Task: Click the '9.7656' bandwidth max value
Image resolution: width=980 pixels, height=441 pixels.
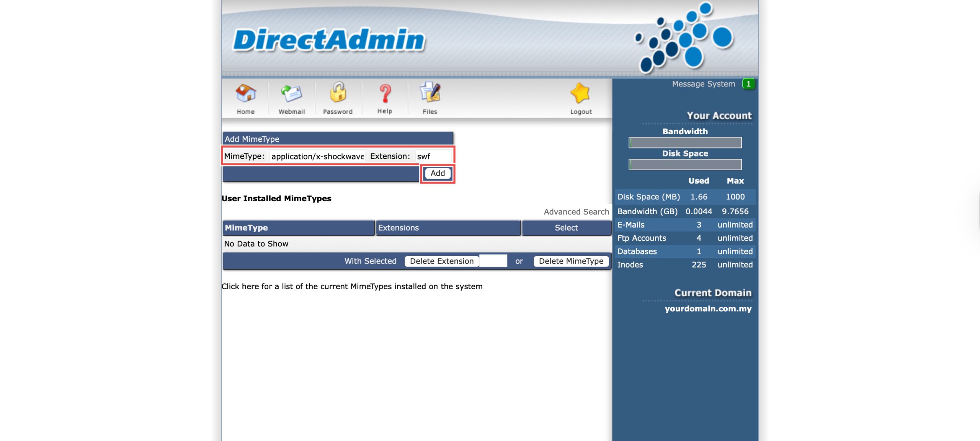Action: (735, 212)
